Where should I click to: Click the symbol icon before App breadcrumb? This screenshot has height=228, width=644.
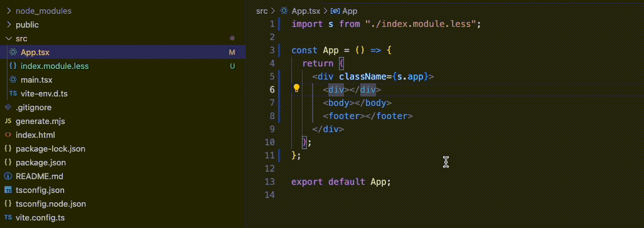coord(335,11)
